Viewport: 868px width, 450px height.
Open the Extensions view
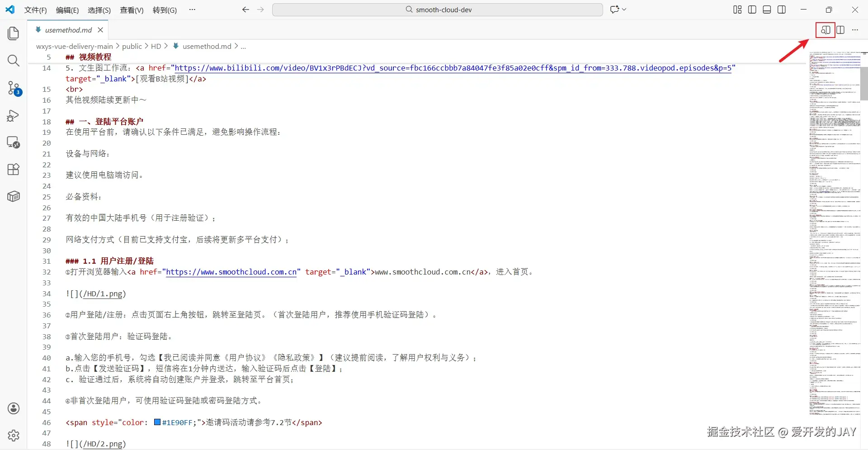click(x=13, y=170)
